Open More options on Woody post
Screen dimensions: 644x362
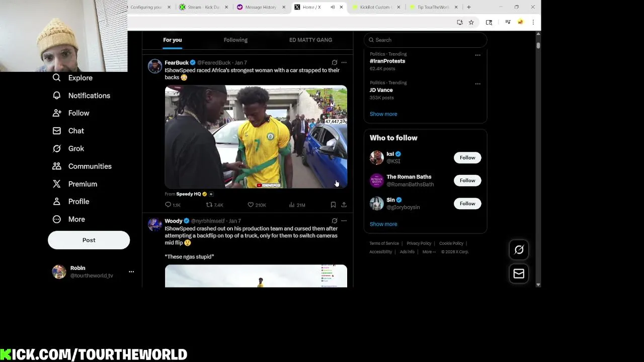pos(344,221)
